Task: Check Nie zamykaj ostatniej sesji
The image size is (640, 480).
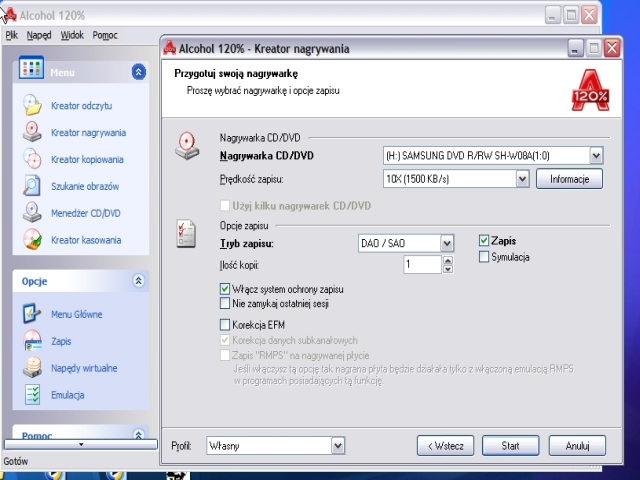Action: tap(224, 303)
